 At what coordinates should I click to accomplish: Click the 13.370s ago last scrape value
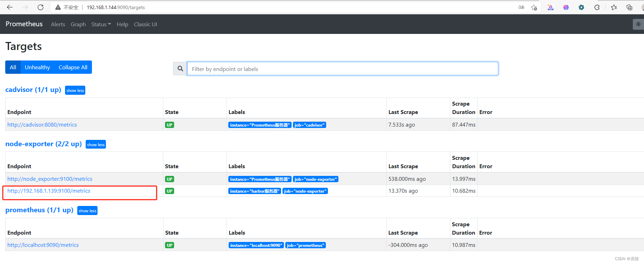coord(403,191)
